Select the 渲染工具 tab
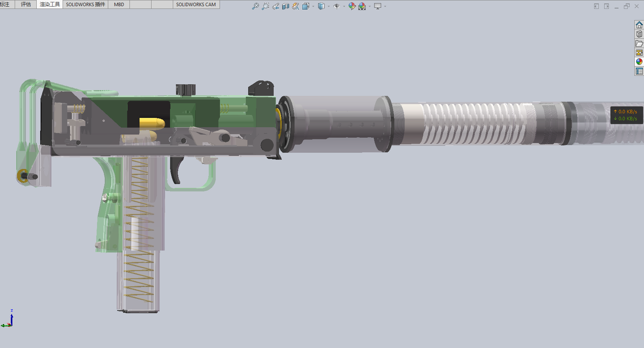Viewport: 644px width, 348px height. [50, 4]
